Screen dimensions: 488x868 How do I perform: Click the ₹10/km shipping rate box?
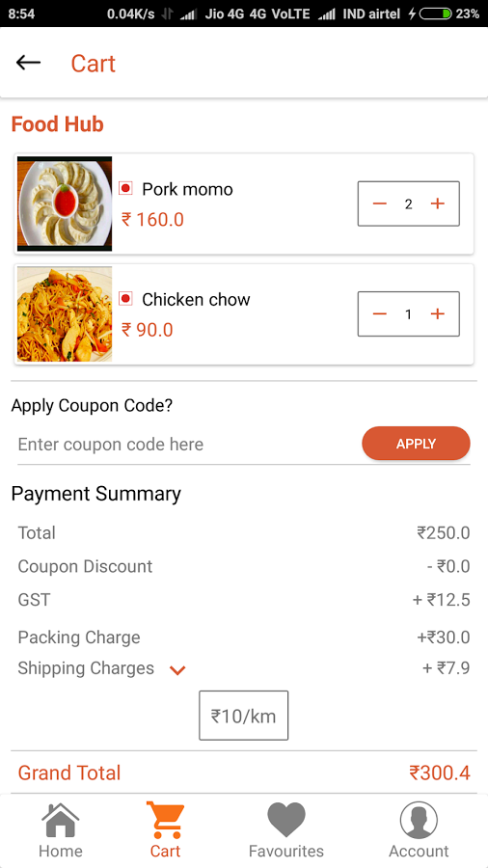pos(243,716)
